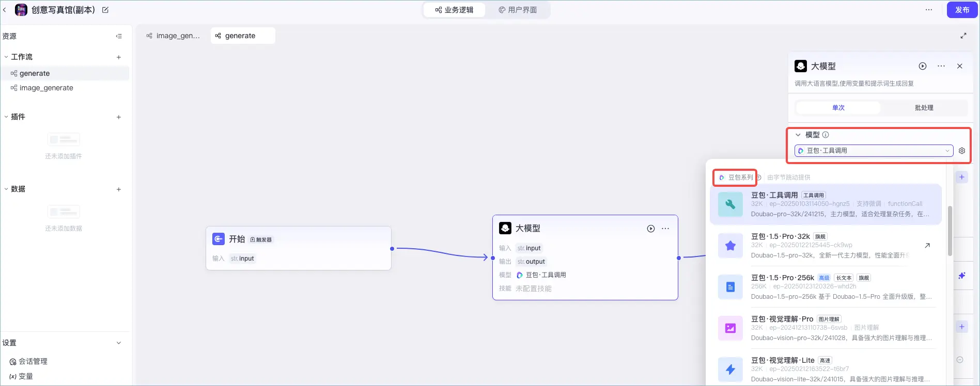Image resolution: width=980 pixels, height=386 pixels.
Task: Collapse the 资源 sidebar panel
Action: 119,36
